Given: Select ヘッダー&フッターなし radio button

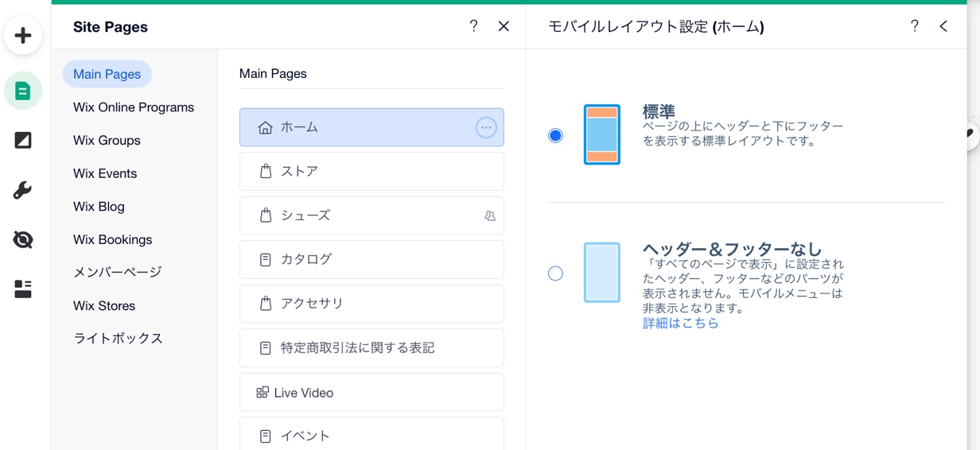Looking at the screenshot, I should coord(555,273).
